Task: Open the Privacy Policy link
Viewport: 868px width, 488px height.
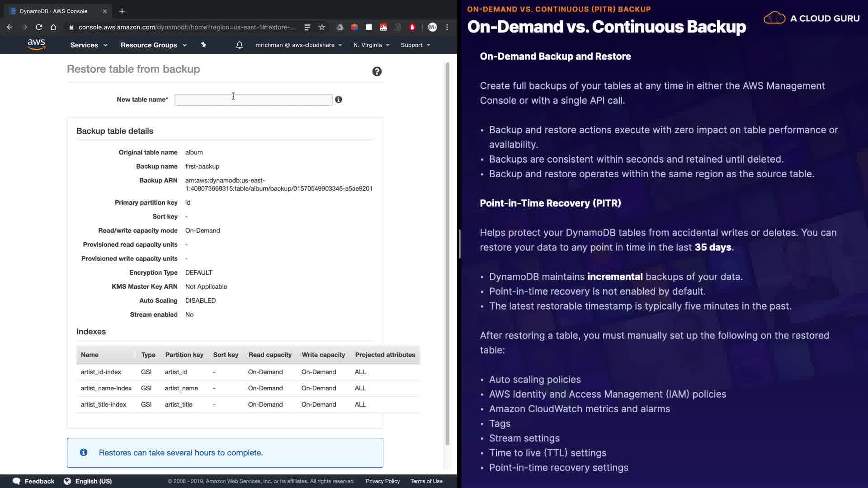Action: (382, 481)
